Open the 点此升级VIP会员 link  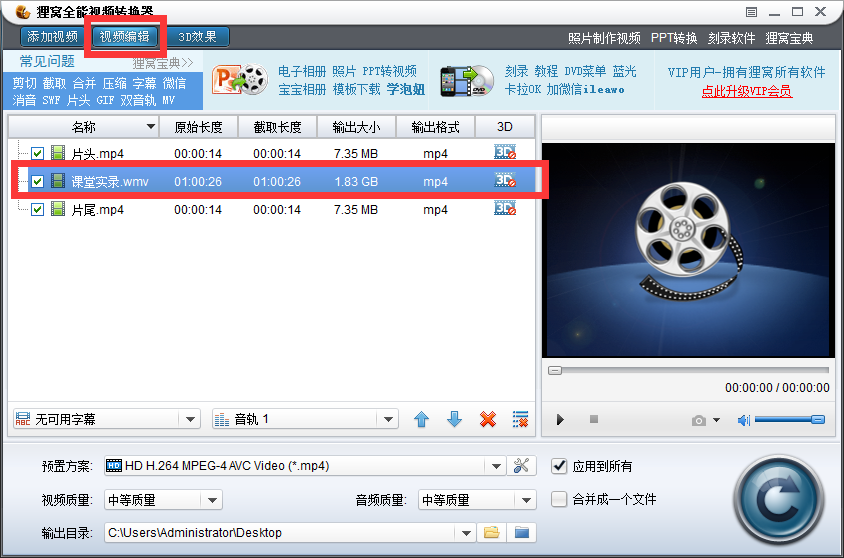[x=746, y=91]
